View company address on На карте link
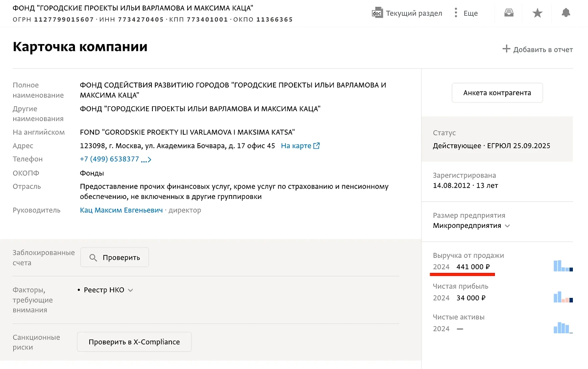This screenshot has height=369, width=588. pyautogui.click(x=296, y=146)
